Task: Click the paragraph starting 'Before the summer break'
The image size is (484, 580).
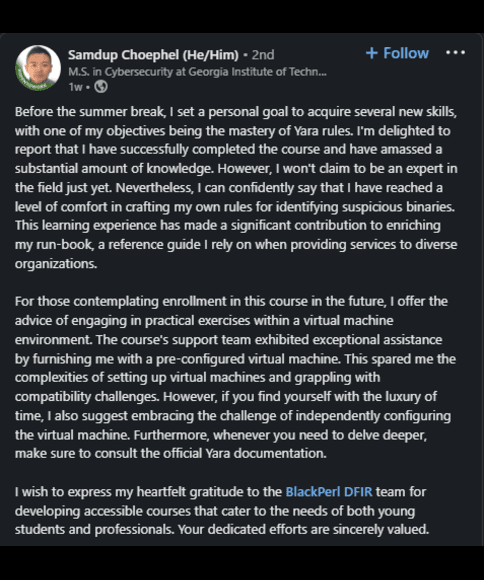Action: pyautogui.click(x=236, y=187)
